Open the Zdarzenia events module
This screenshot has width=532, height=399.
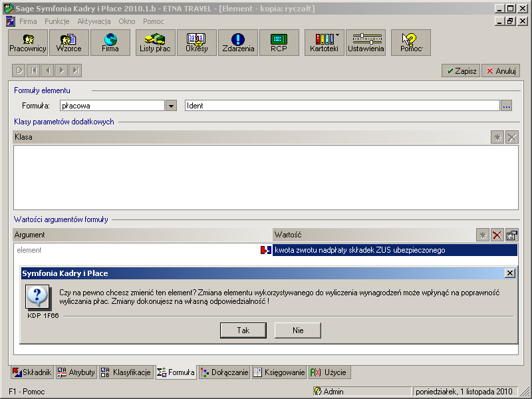pos(238,43)
